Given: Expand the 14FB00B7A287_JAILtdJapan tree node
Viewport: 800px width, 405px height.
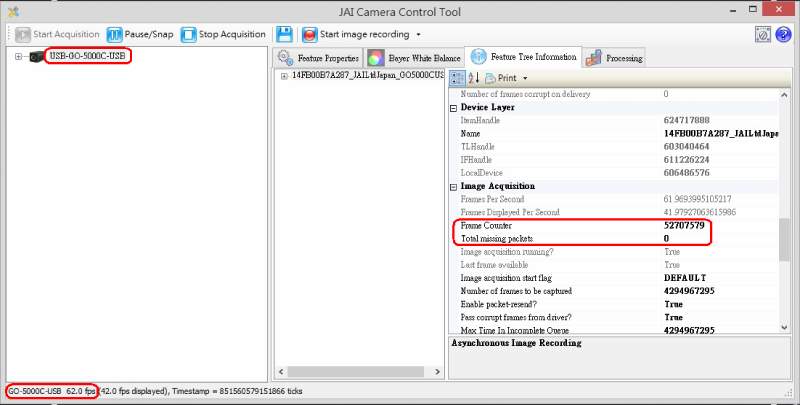Looking at the screenshot, I should (x=284, y=76).
